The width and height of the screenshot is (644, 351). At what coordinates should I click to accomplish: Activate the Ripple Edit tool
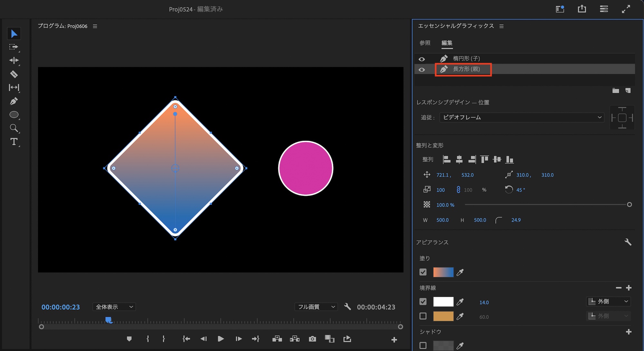click(x=14, y=61)
